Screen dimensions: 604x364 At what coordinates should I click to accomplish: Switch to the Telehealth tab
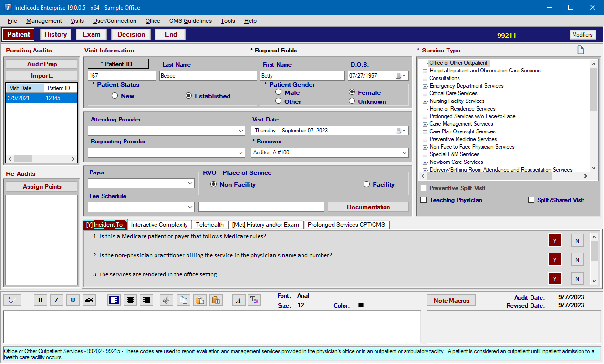pyautogui.click(x=210, y=225)
